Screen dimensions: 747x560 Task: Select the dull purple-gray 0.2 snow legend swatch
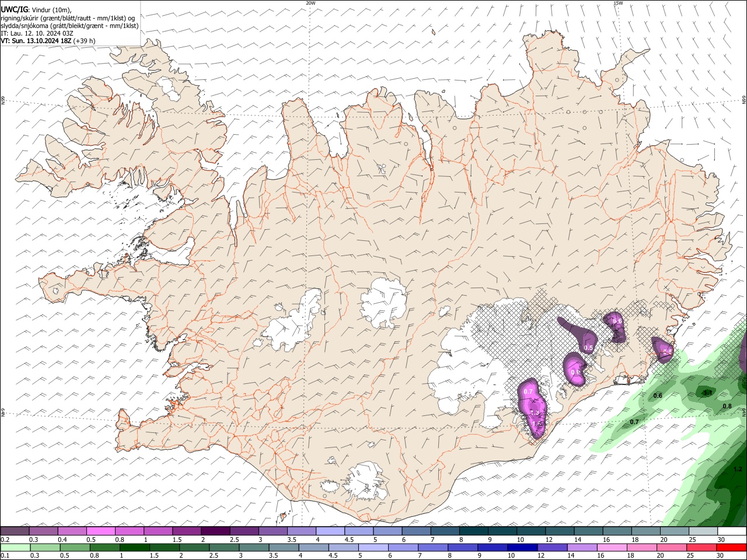[15, 531]
